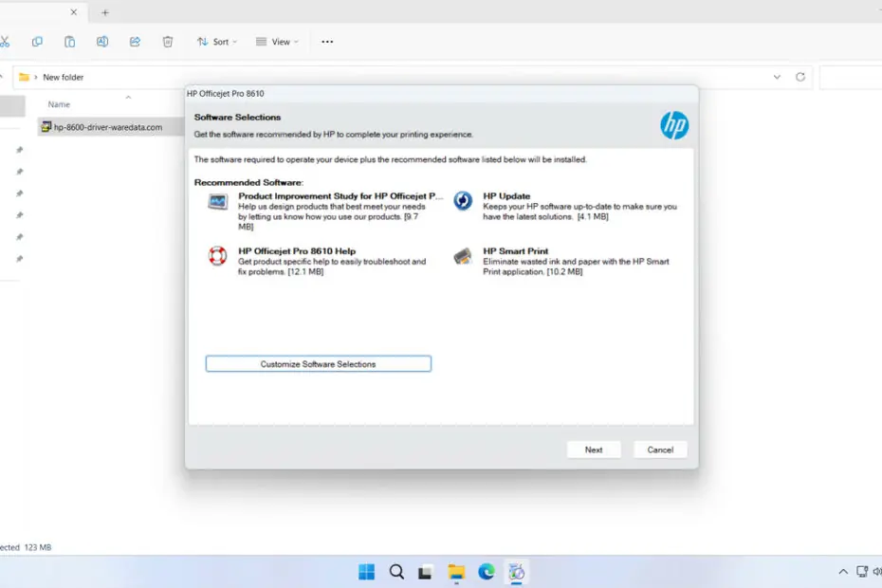Expand the address bar history chevron
This screenshot has height=588, width=882.
click(x=778, y=77)
